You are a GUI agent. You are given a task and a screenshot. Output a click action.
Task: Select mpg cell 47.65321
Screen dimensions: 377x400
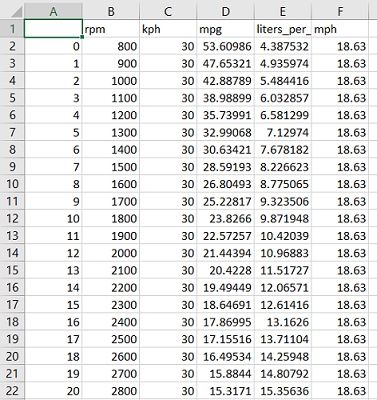[x=226, y=63]
